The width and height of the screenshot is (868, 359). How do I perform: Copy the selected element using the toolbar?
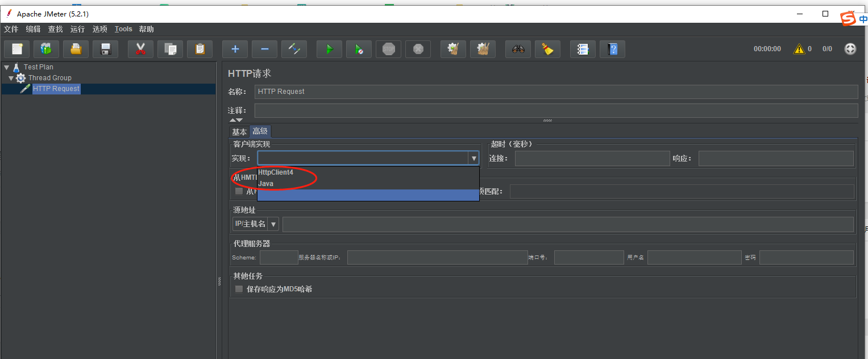click(170, 49)
